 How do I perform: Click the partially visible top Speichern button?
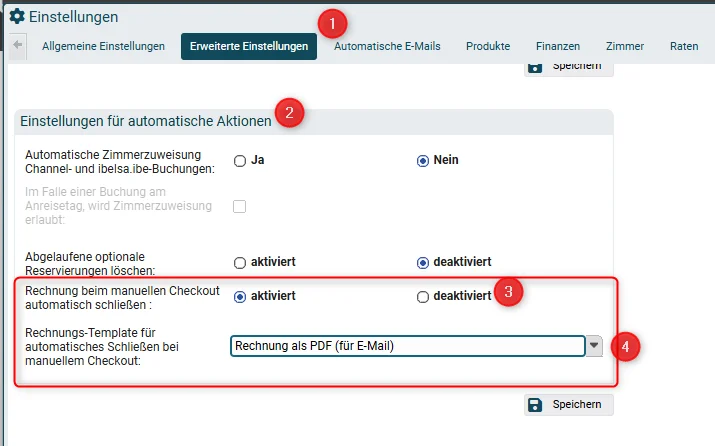coord(569,69)
